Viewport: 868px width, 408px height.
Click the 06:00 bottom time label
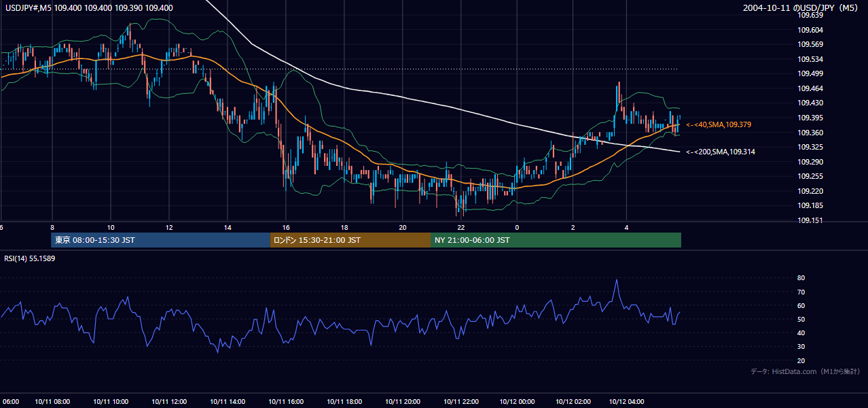point(10,401)
